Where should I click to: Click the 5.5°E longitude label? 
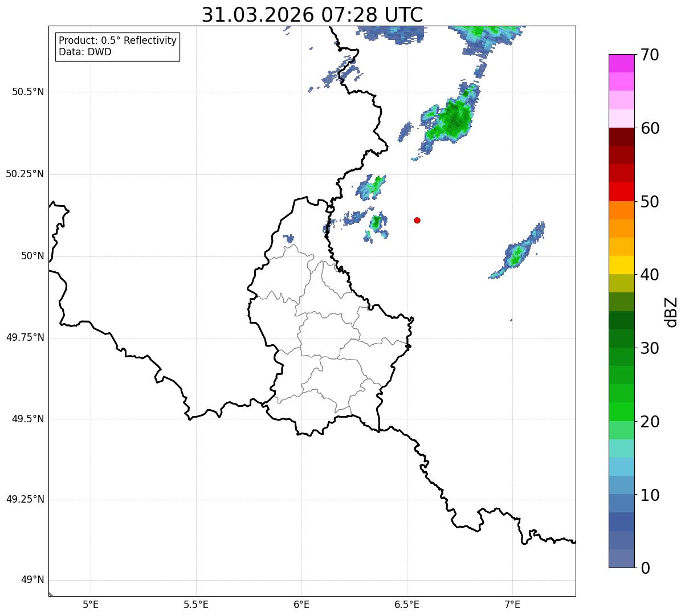click(196, 605)
